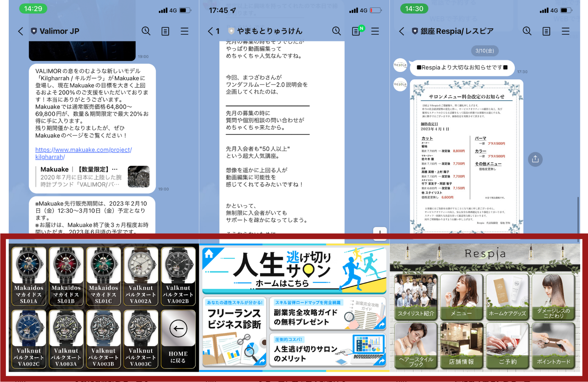Open 副業完全攻略ガイドの無料プレゼント panel

(x=328, y=314)
